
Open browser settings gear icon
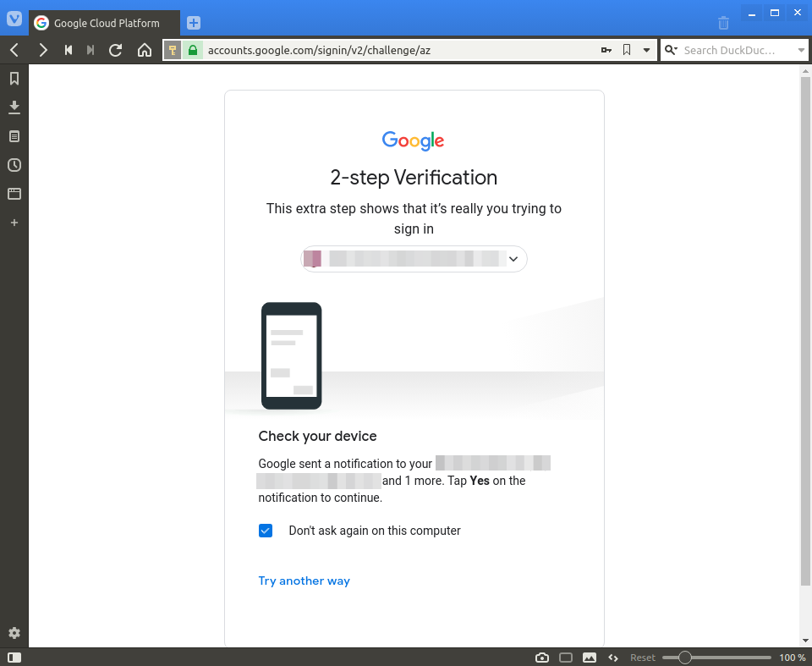14,633
